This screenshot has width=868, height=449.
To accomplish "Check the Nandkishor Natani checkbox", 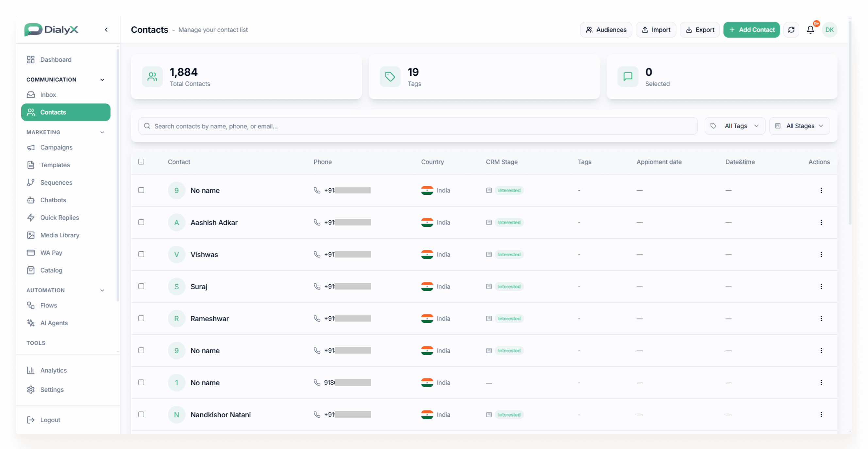I will (141, 414).
